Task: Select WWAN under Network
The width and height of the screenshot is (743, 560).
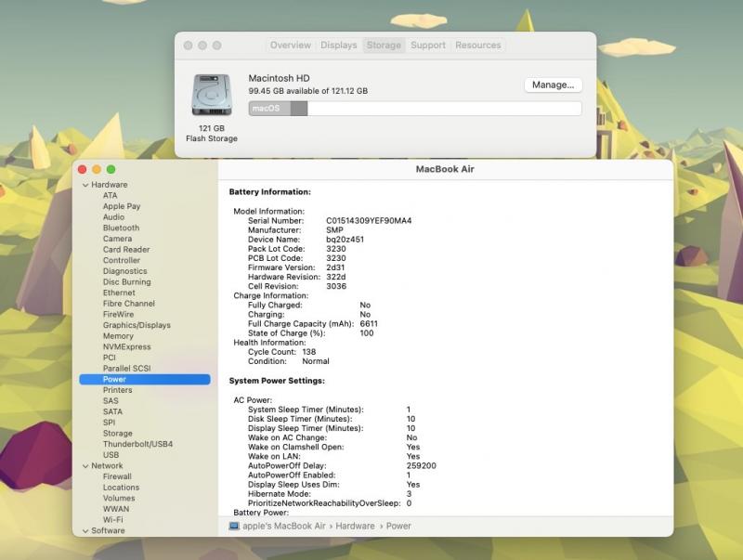Action: [x=116, y=509]
